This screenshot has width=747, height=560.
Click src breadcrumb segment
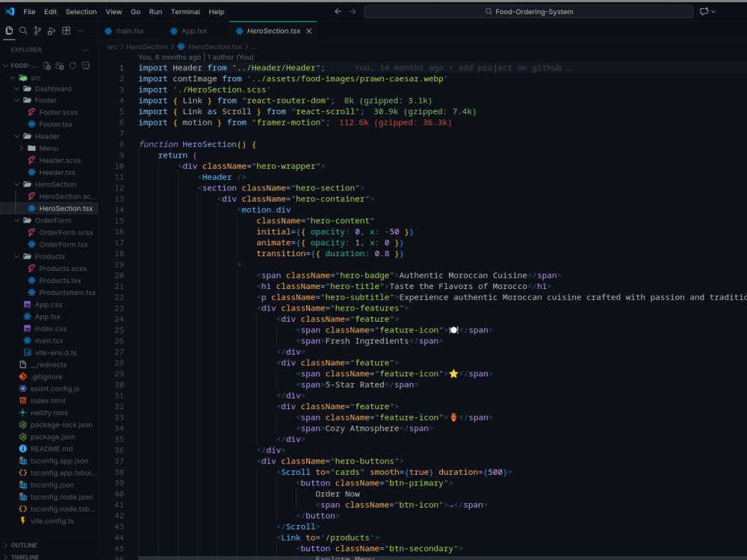coord(112,46)
